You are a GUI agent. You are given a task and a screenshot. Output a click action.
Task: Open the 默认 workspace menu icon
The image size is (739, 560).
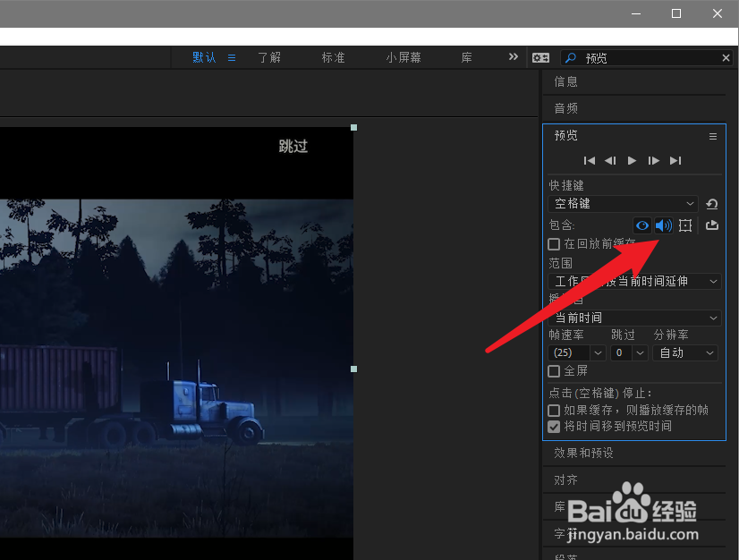[232, 58]
